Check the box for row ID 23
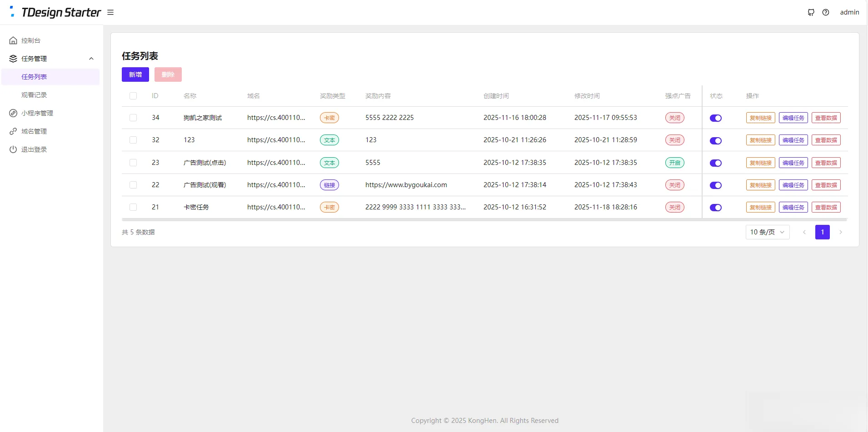 click(133, 163)
